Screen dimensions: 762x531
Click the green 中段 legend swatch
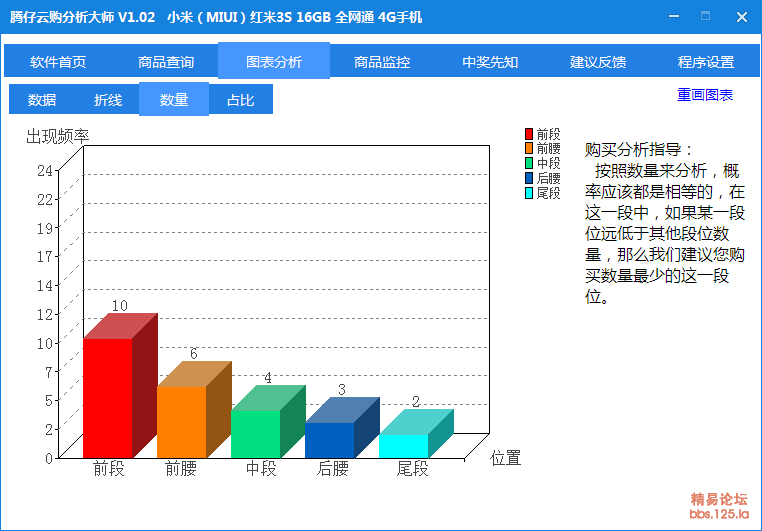529,163
